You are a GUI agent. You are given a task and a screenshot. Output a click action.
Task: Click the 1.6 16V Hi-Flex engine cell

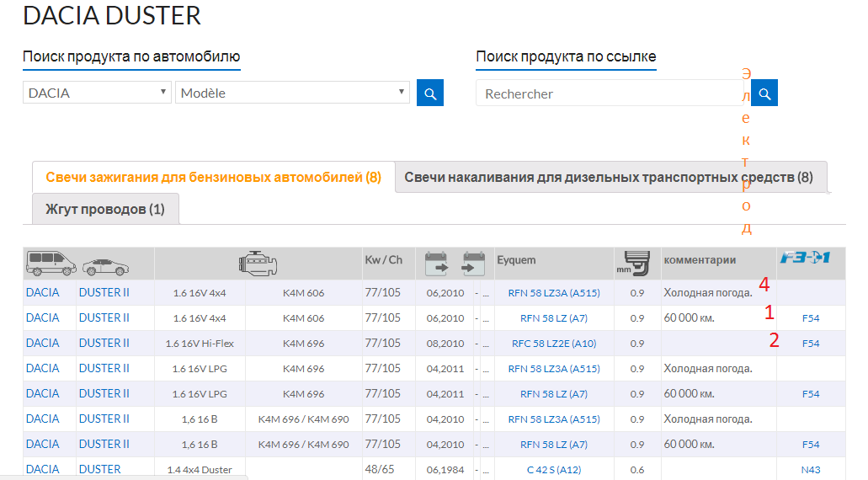(x=200, y=344)
